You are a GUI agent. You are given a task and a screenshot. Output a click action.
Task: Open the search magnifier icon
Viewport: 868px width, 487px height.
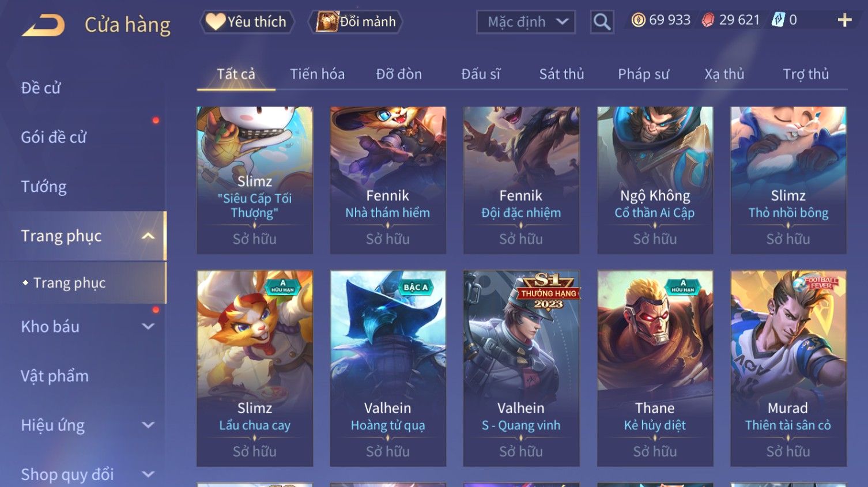point(602,22)
